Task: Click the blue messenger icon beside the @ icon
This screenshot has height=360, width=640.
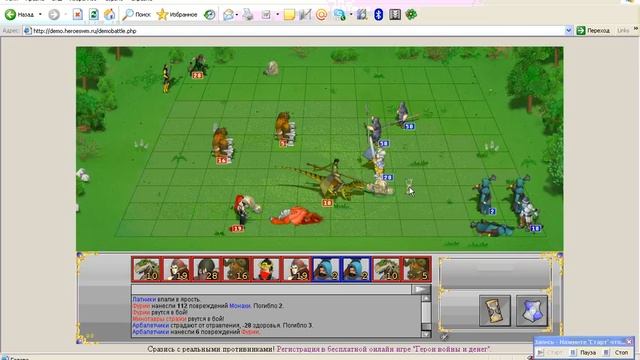Action: (x=340, y=15)
